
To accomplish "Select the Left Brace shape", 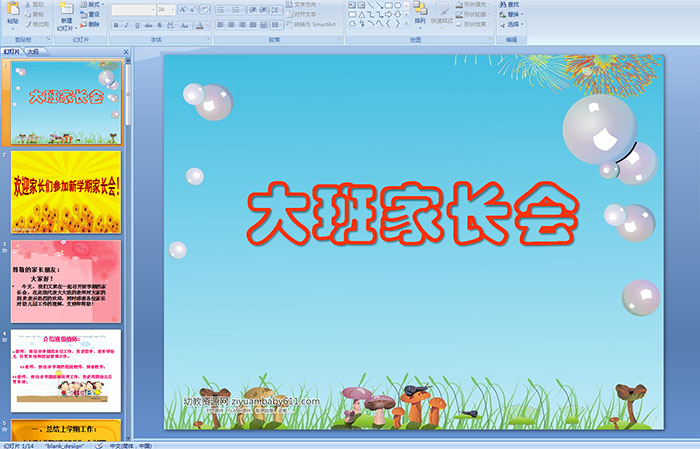I will pyautogui.click(x=388, y=24).
